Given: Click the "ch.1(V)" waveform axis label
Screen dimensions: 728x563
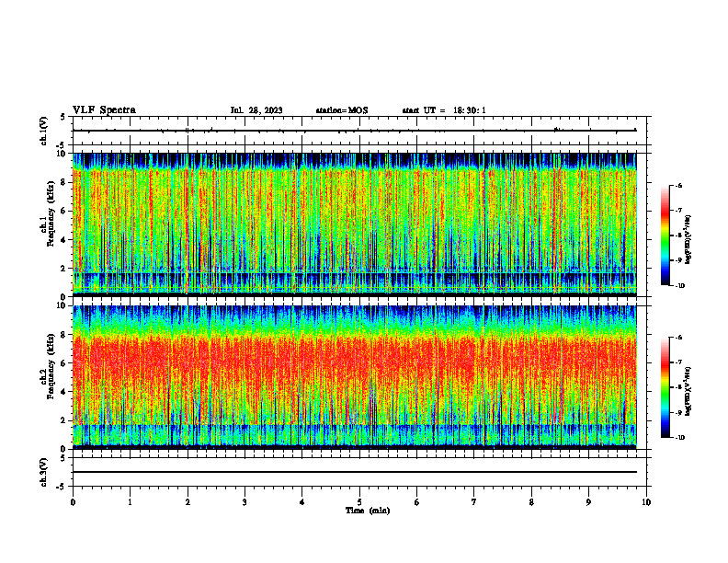Looking at the screenshot, I should click(43, 131).
